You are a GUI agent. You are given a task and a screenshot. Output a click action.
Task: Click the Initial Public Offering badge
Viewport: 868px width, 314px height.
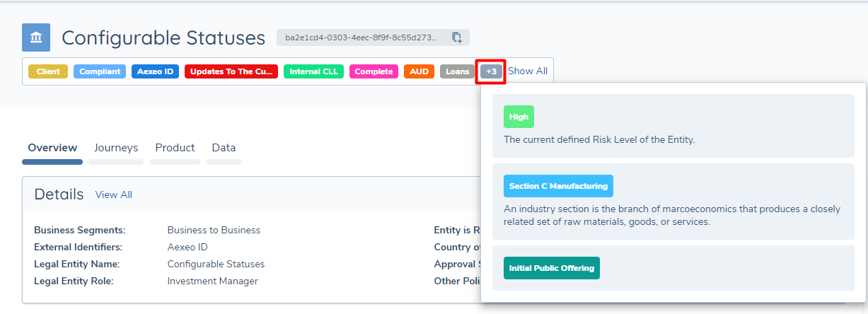coord(551,268)
